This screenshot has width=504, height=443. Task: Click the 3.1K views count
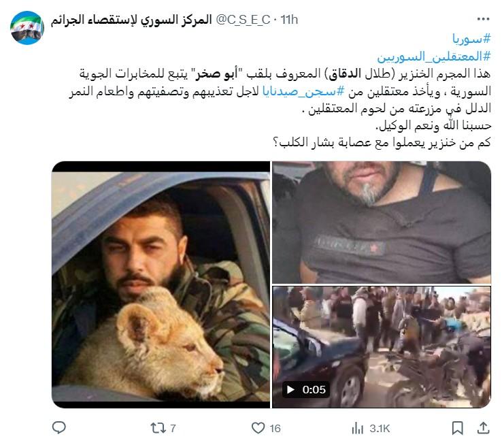coord(380,429)
